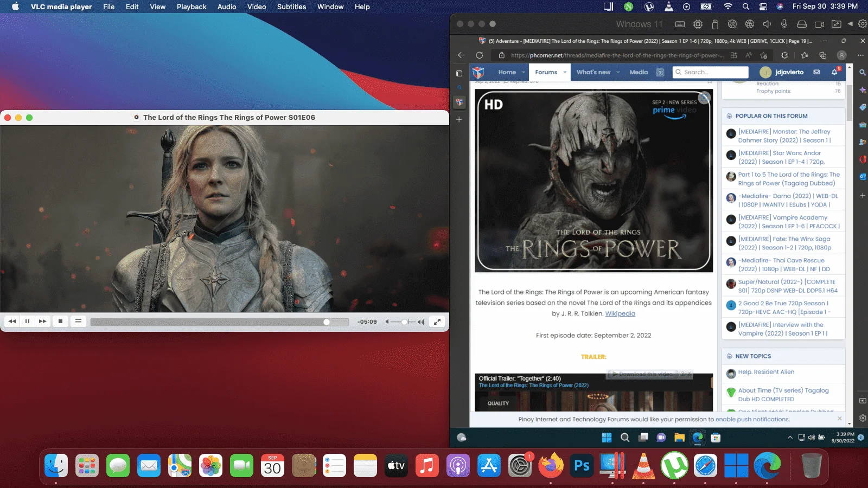868x488 pixels.
Task: Open Star Wars: Andor thread link
Action: click(x=781, y=157)
